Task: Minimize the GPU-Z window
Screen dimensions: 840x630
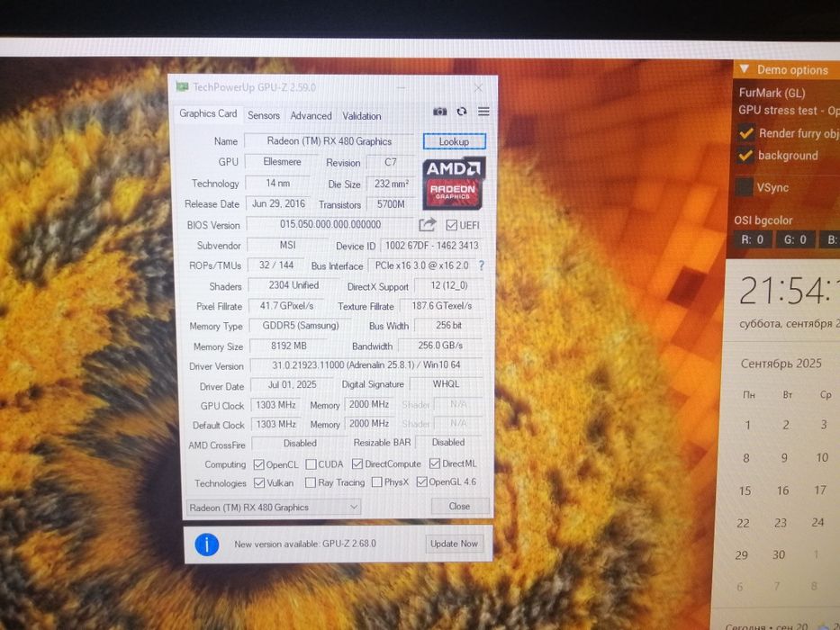Action: tap(402, 86)
